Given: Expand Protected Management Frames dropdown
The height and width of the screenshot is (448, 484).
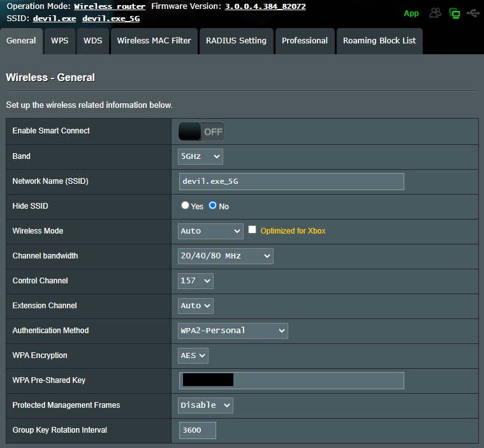Looking at the screenshot, I should click(x=205, y=405).
